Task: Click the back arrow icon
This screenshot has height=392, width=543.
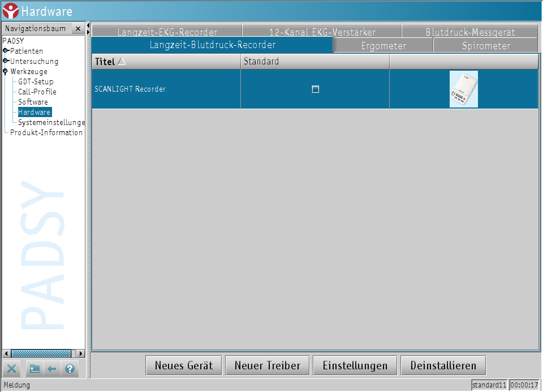Action: coord(52,369)
